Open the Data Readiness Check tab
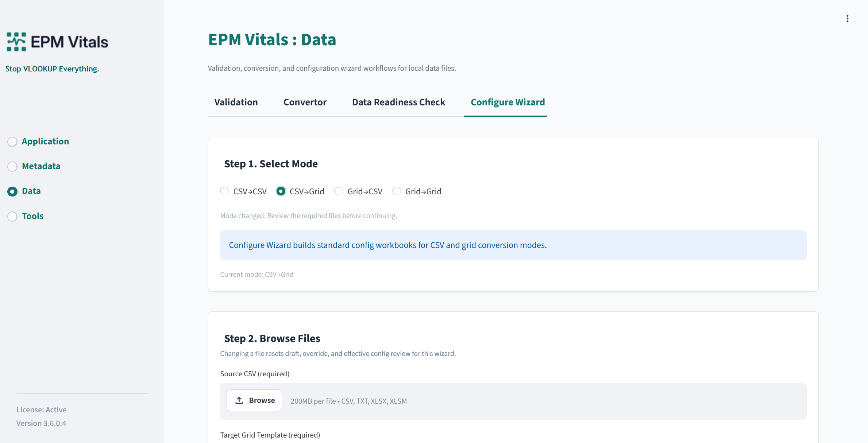 tap(398, 102)
